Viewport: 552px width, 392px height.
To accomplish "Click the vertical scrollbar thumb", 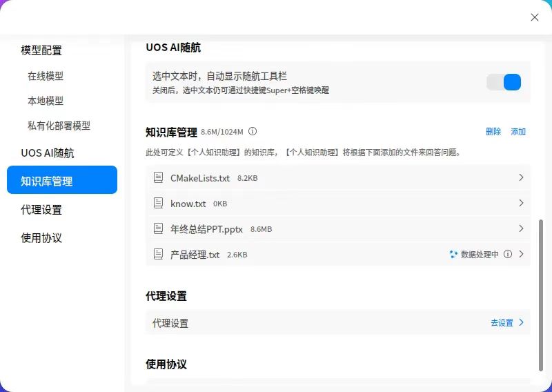I will click(x=541, y=295).
